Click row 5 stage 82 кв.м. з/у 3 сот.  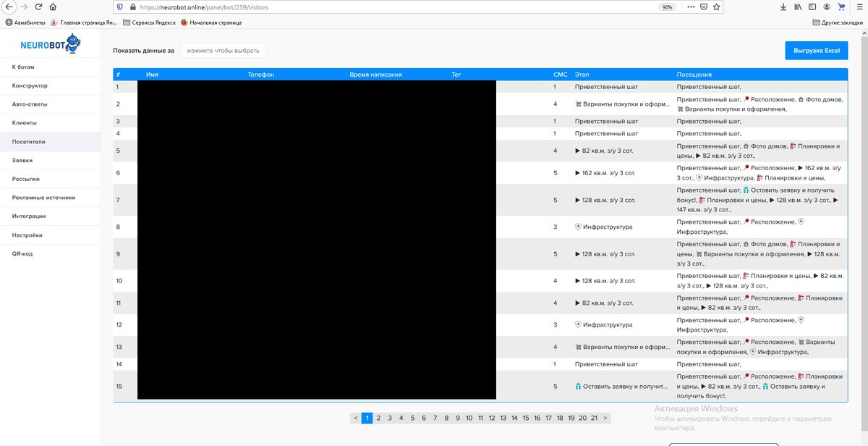pos(604,151)
